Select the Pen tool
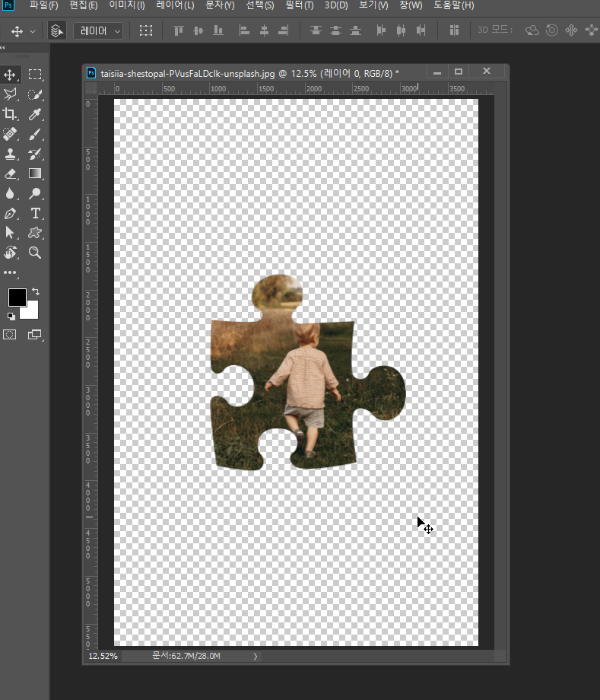600x700 pixels. click(x=10, y=213)
